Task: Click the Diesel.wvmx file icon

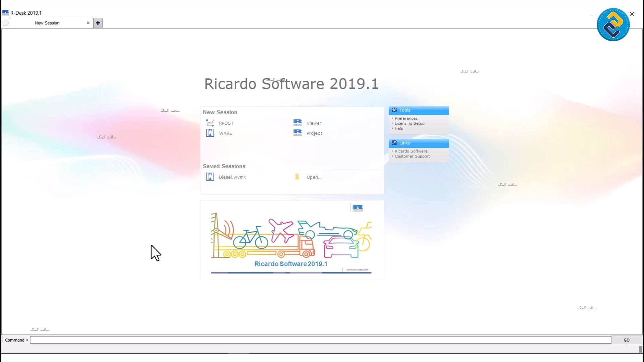Action: coord(210,177)
